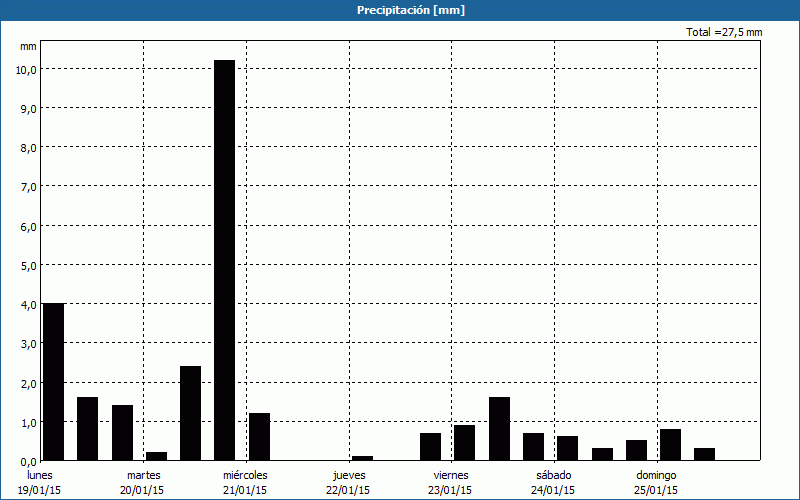The width and height of the screenshot is (800, 500).
Task: Click the 'sábado 24/01/15' axis label
Action: tap(553, 482)
